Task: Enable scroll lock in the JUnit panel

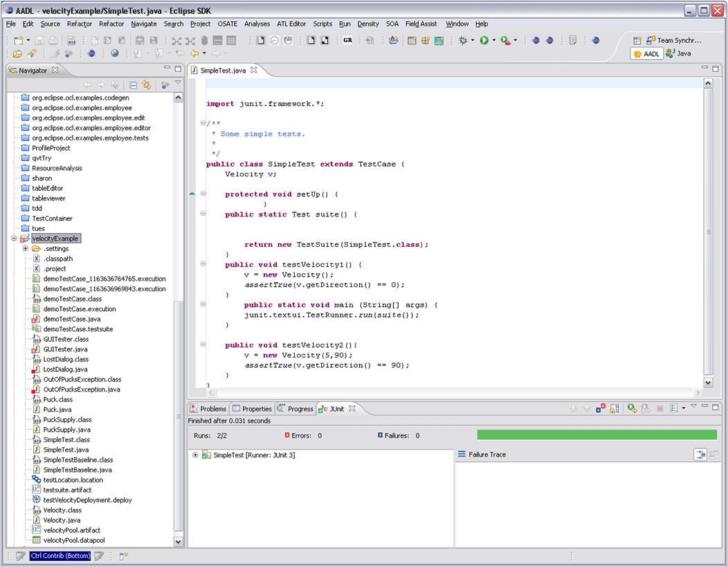Action: pos(615,408)
